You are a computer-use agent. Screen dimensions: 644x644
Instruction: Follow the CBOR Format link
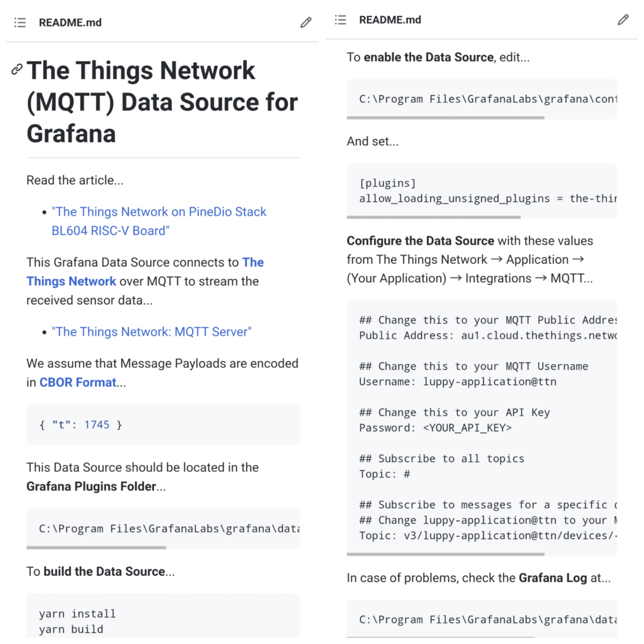pos(78,382)
